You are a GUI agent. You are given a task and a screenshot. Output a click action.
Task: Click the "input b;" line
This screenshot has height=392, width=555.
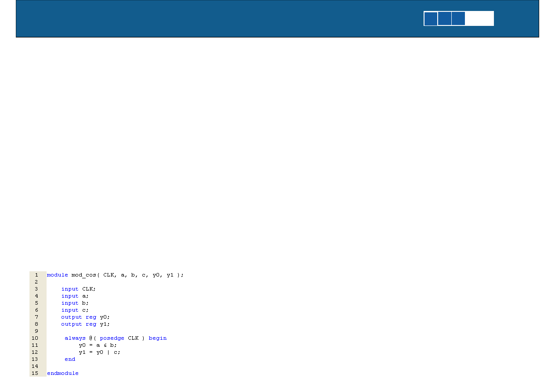(x=75, y=303)
